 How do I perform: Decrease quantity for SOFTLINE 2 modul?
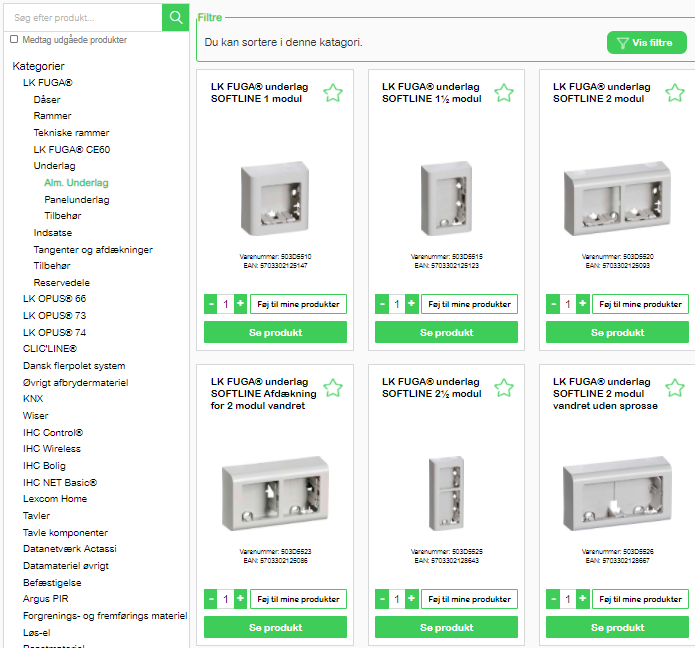tap(553, 304)
